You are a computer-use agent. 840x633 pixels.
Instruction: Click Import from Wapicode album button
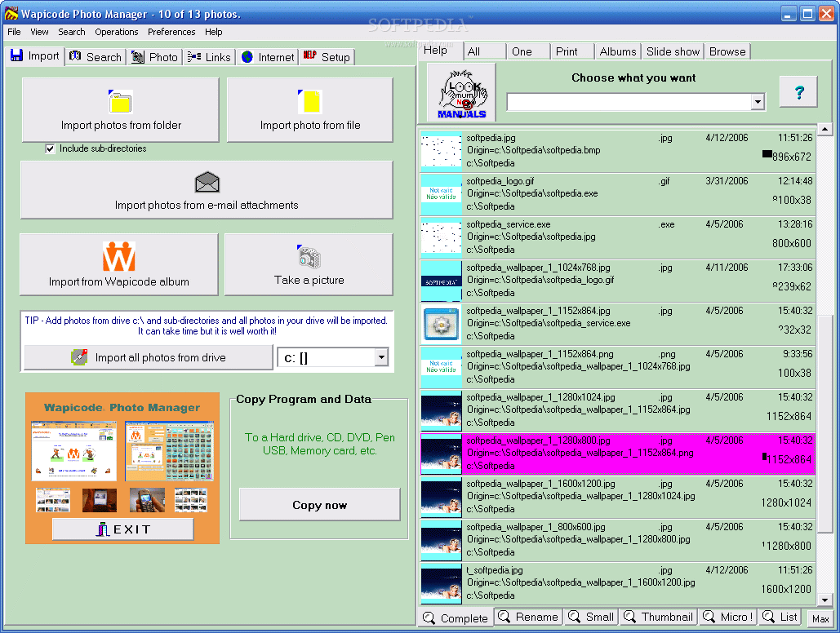pyautogui.click(x=119, y=264)
